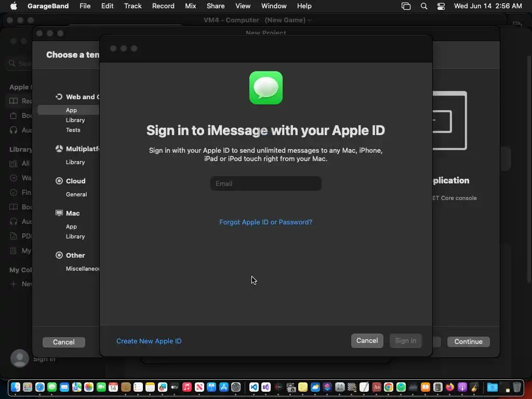Screen dimensions: 532x399
Task: Click the search magnifier in Books sidebar
Action: 12,63
